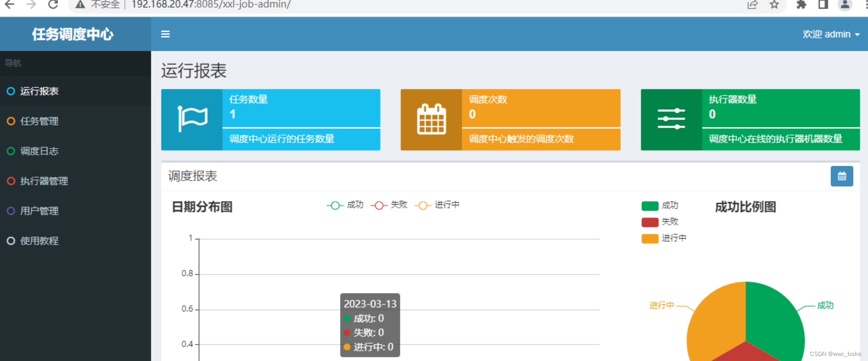
Task: Expand the 欢迎 admin user dropdown
Action: click(831, 34)
